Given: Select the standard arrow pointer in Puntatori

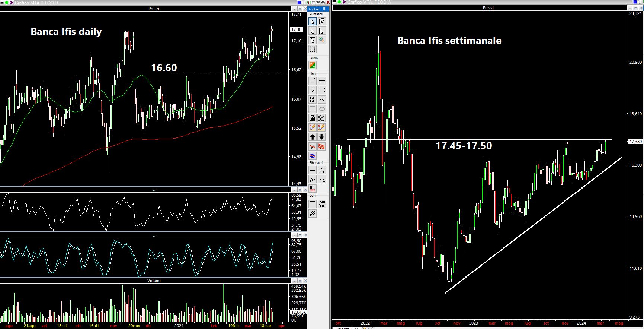Looking at the screenshot, I should coord(313,21).
